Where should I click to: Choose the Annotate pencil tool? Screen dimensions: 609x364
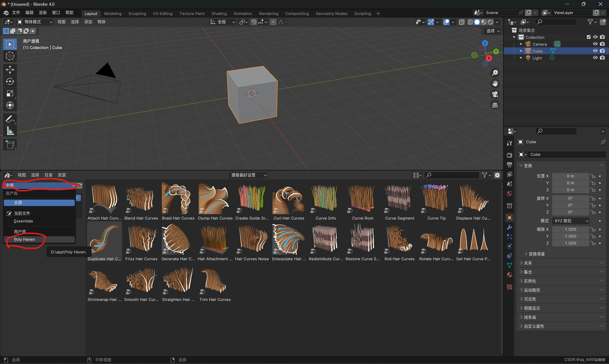coord(10,119)
